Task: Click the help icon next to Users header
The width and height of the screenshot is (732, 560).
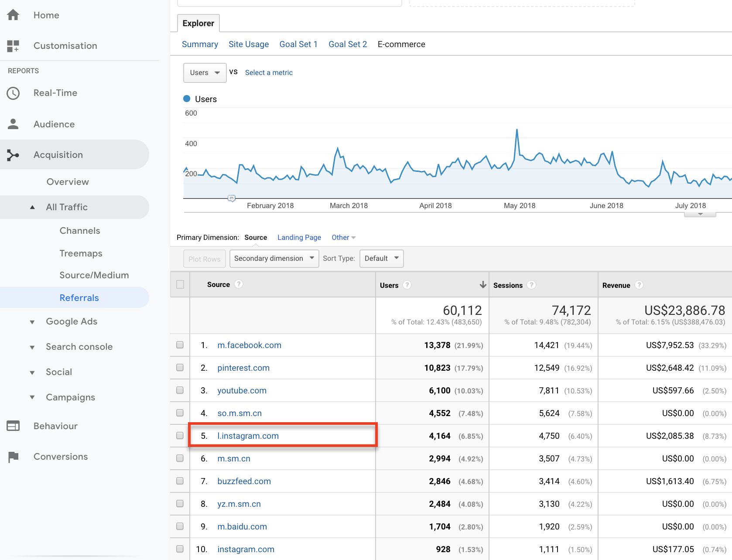Action: point(407,285)
